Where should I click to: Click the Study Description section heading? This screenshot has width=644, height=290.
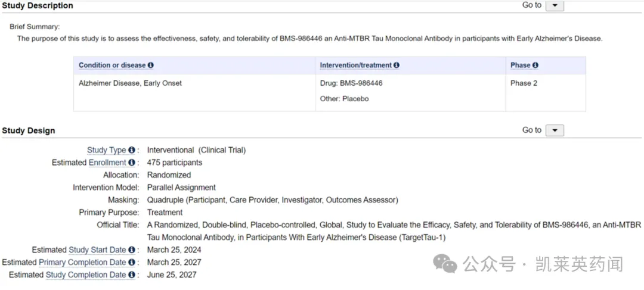click(x=38, y=5)
